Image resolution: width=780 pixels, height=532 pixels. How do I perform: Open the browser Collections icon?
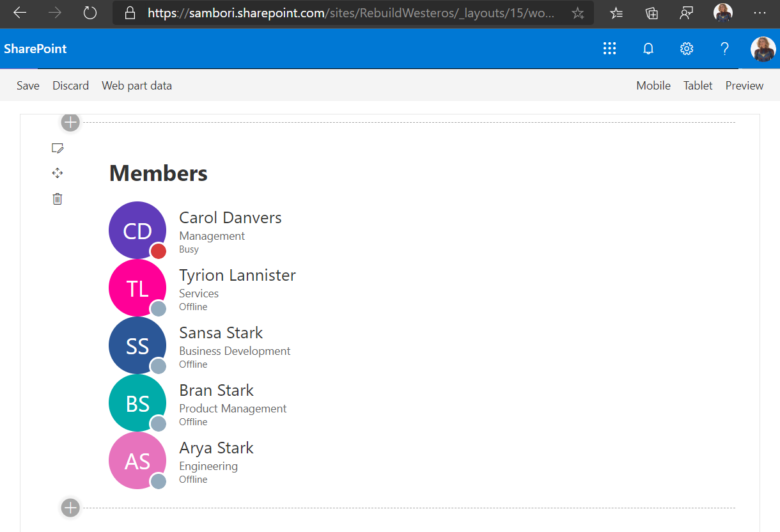pyautogui.click(x=651, y=13)
